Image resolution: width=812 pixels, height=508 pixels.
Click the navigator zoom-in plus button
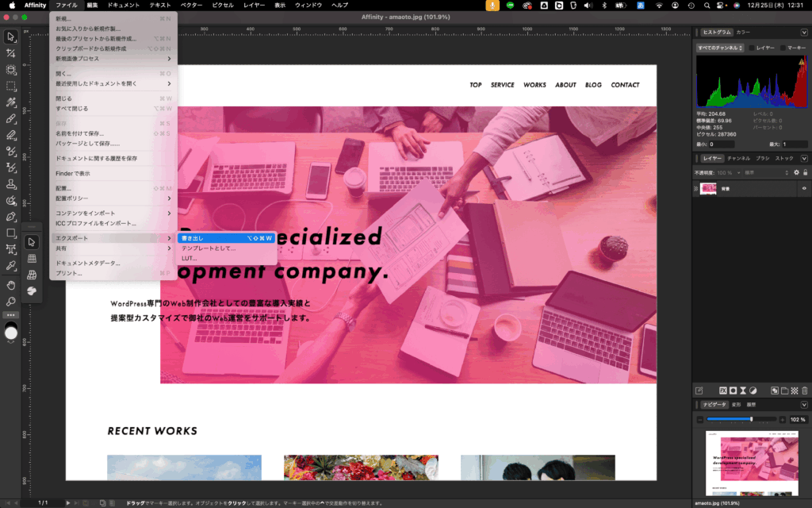point(782,419)
